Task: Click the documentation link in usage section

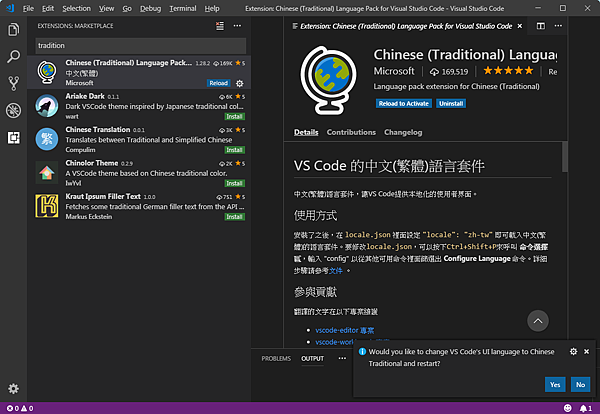Action: coord(336,271)
